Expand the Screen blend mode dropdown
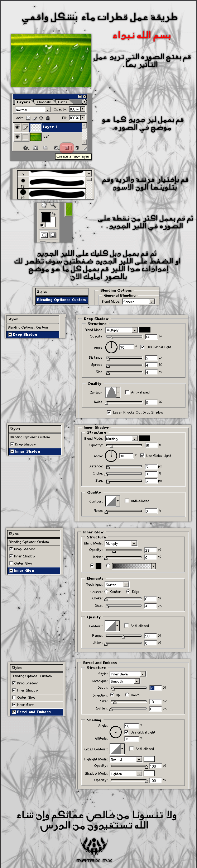The width and height of the screenshot is (197, 868). pos(138,302)
